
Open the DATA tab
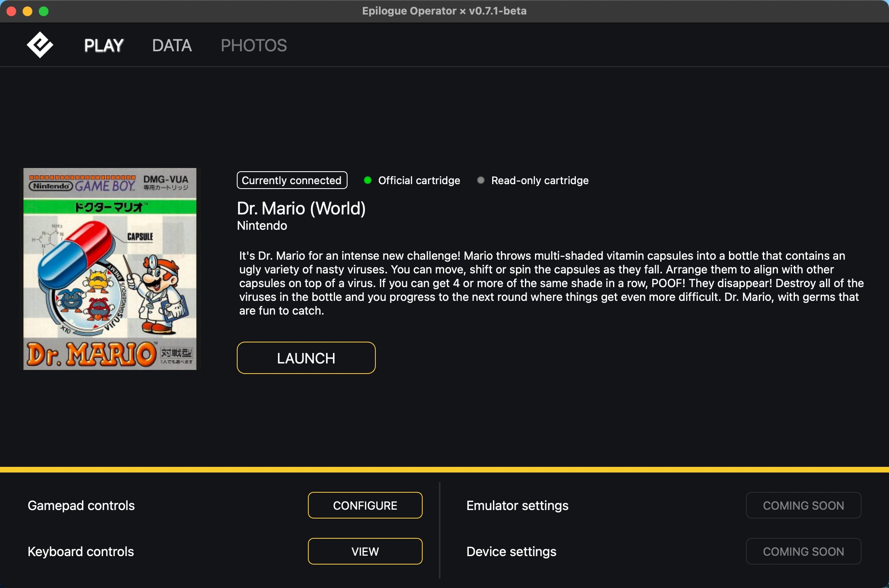(x=172, y=45)
